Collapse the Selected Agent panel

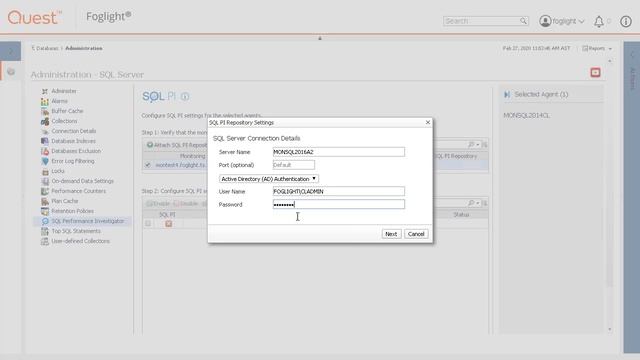coord(507,94)
